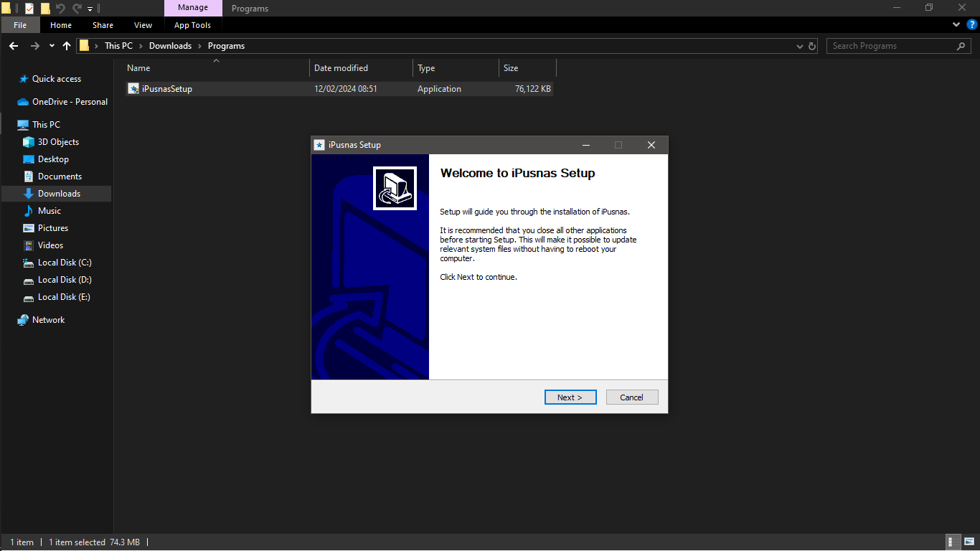This screenshot has width=980, height=551.
Task: Open Documents folder in navigation pane
Action: (x=60, y=176)
